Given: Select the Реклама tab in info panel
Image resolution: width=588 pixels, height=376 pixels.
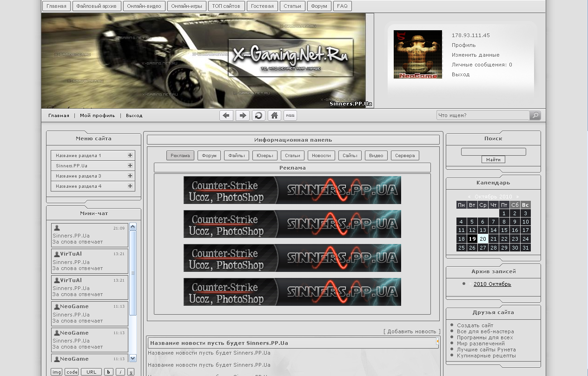Looking at the screenshot, I should point(180,156).
